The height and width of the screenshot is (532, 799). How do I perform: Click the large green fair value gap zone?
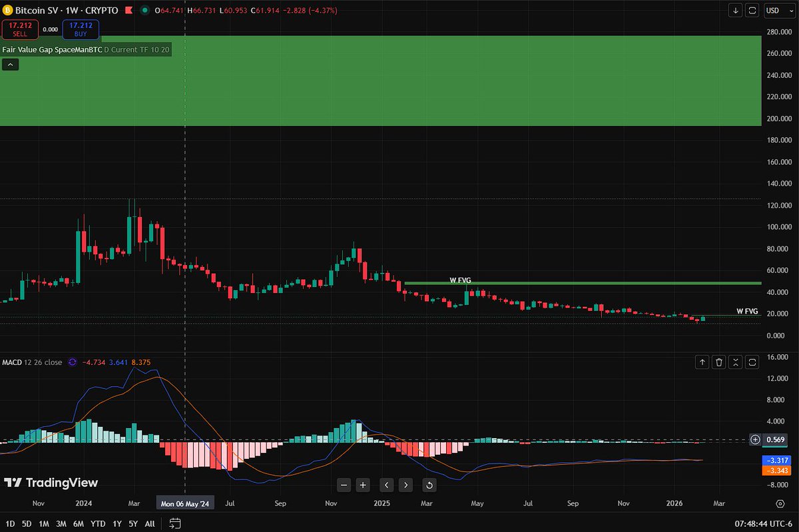coord(380,81)
